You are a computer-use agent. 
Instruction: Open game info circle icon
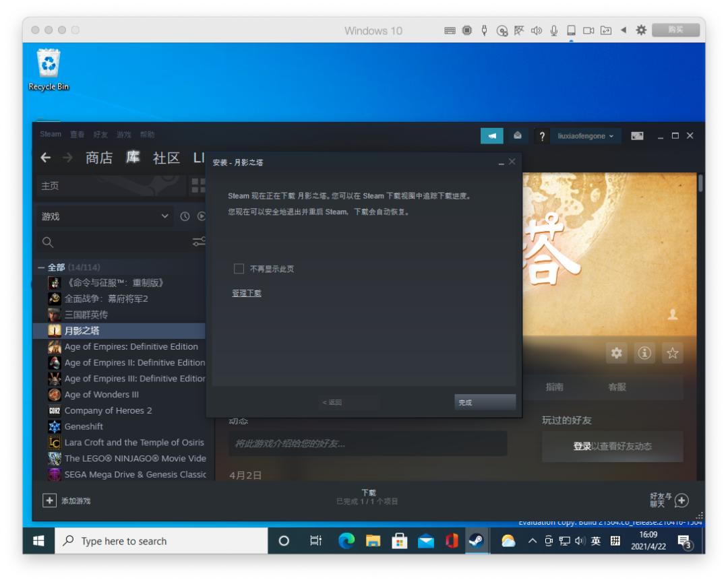click(644, 353)
